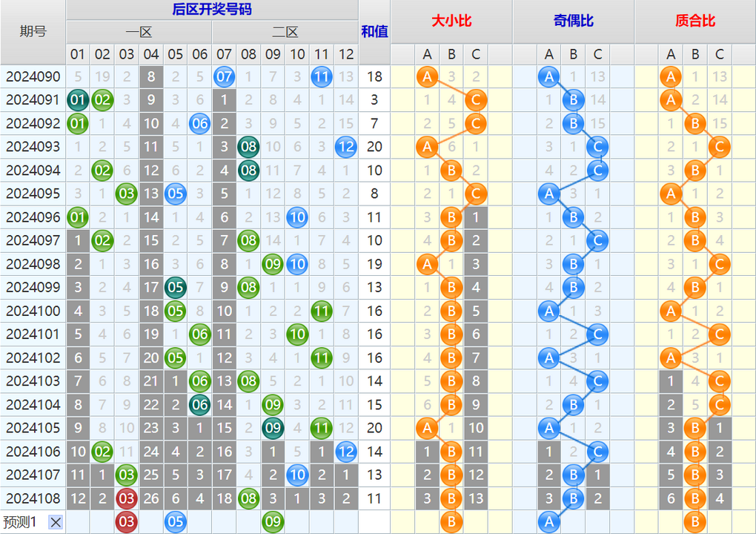
Task: Click orange C ball in 质合比 row 2024098
Action: 720,264
